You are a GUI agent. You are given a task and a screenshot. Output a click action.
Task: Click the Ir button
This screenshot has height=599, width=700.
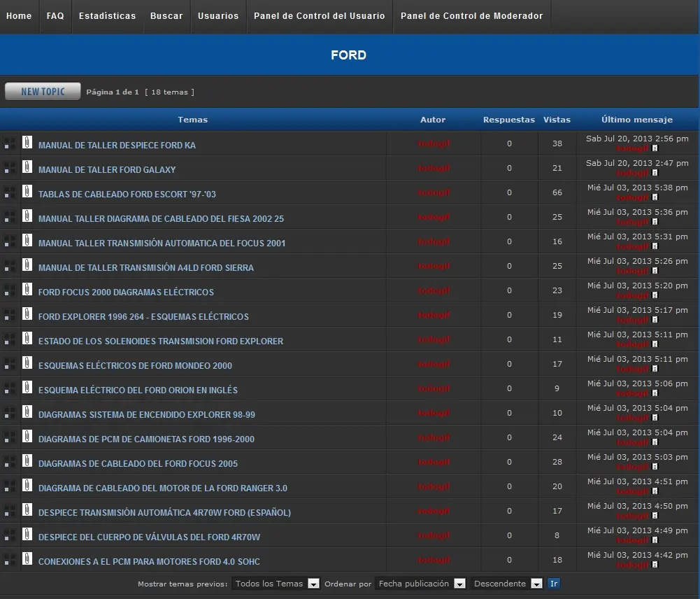click(554, 584)
